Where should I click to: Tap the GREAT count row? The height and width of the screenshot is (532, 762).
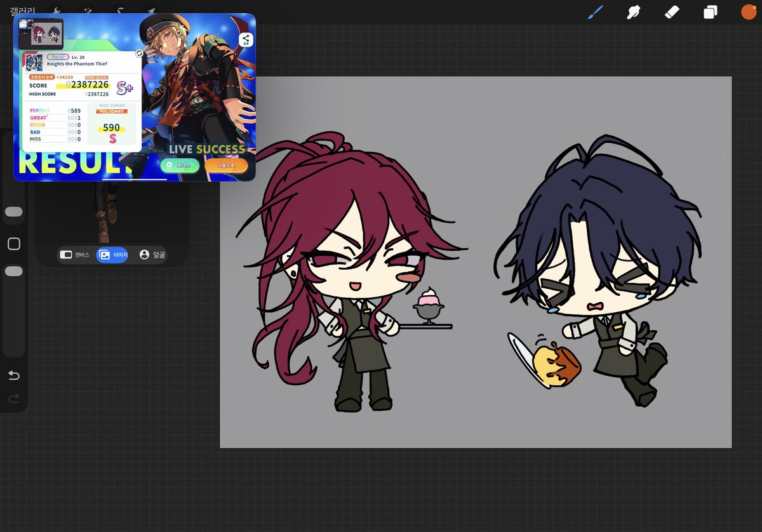(x=55, y=117)
